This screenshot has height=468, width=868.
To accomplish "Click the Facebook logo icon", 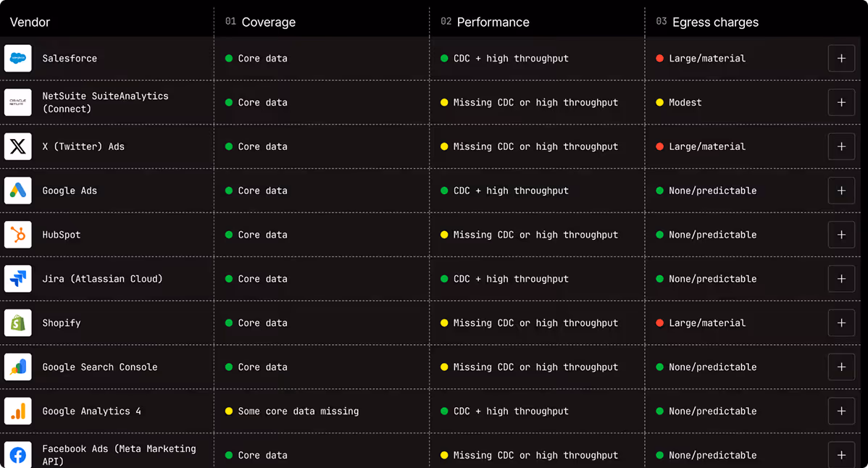I will point(17,455).
